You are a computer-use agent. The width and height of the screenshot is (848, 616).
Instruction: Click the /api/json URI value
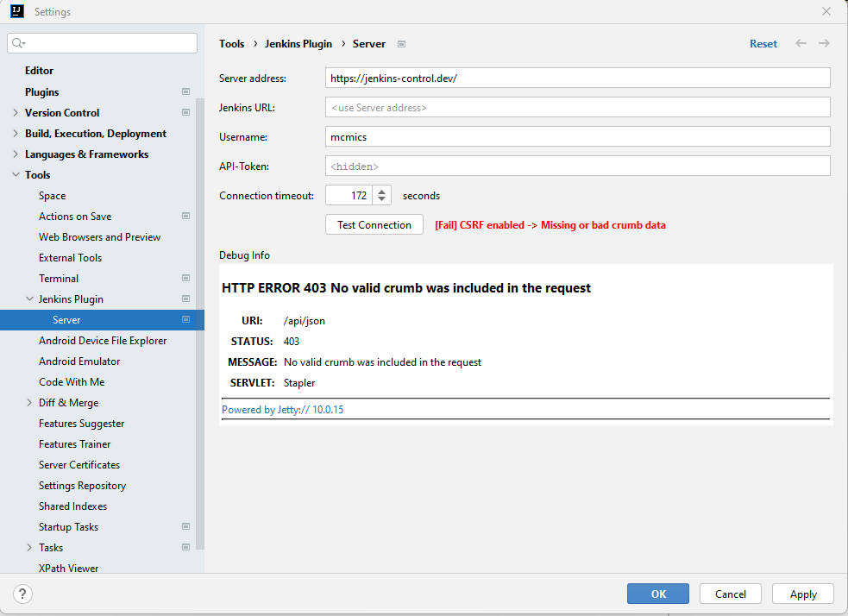305,321
